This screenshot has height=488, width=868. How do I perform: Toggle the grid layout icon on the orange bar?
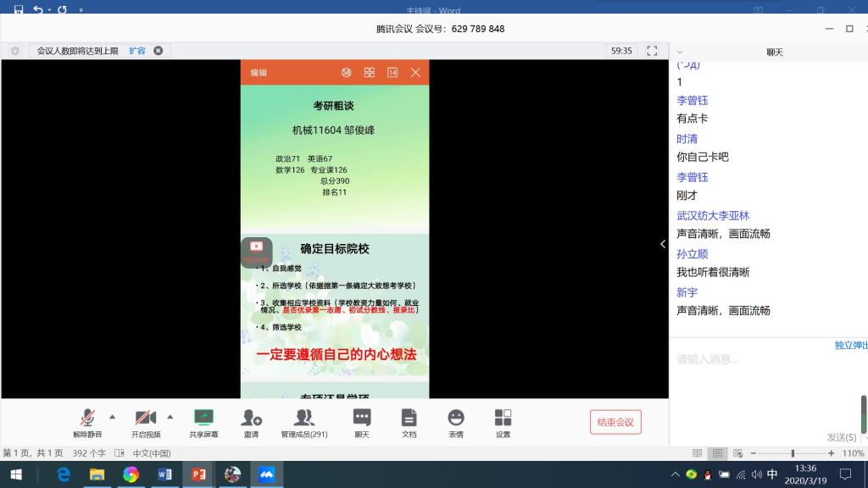369,73
